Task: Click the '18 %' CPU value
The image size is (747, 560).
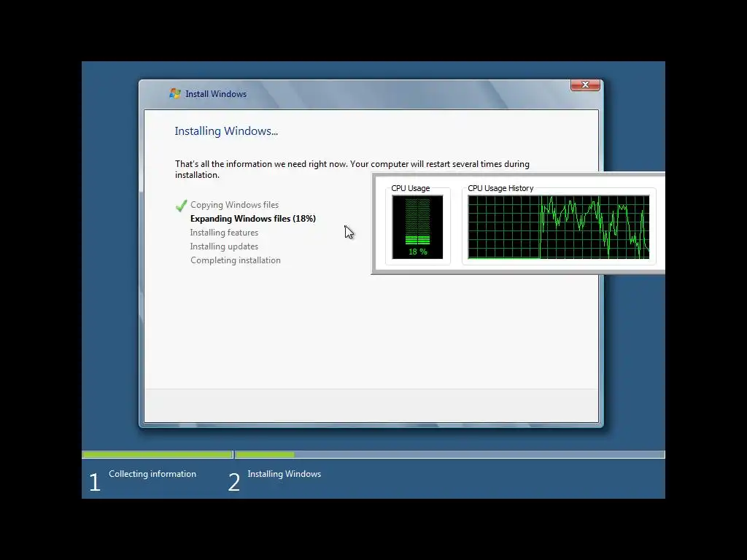Action: tap(418, 252)
